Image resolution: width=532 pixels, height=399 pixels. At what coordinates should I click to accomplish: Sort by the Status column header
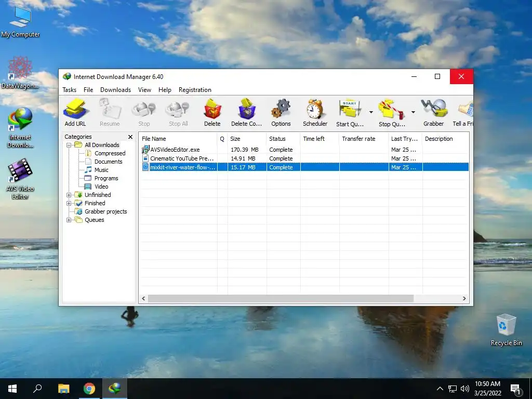click(283, 139)
